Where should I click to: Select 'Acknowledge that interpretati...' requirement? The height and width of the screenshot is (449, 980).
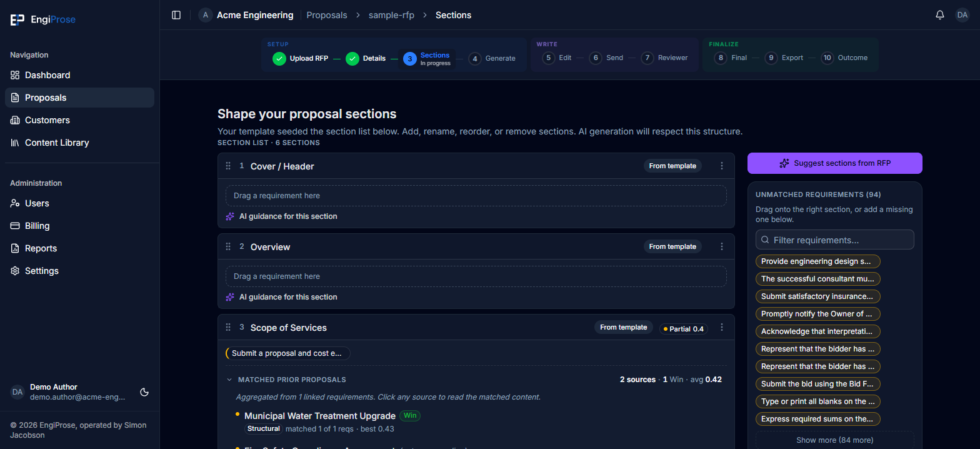point(818,331)
